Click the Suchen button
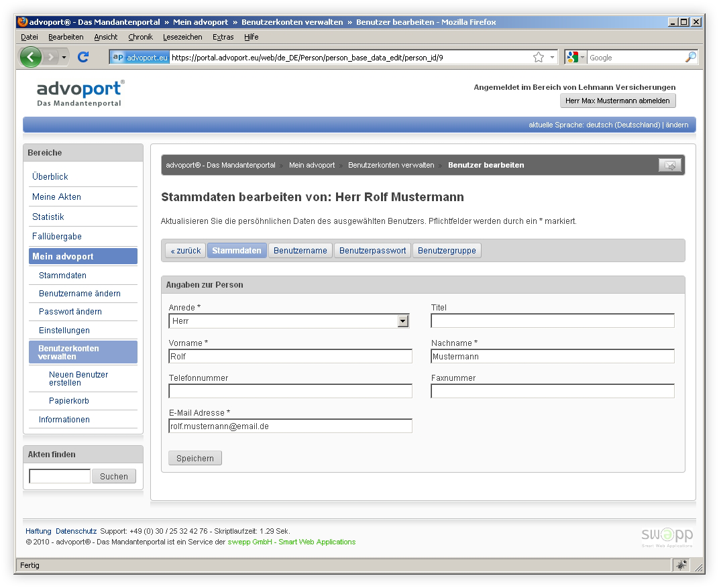The width and height of the screenshot is (719, 588). tap(114, 476)
